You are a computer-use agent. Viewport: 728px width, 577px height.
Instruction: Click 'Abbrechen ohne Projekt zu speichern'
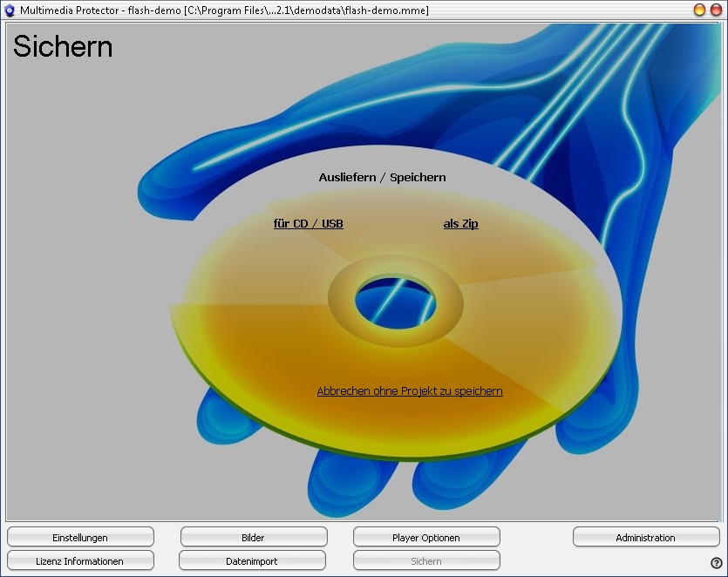coord(410,391)
